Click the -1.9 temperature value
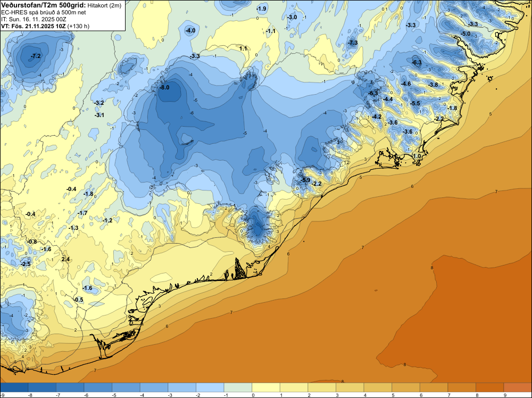The height and width of the screenshot is (398, 532). click(261, 9)
